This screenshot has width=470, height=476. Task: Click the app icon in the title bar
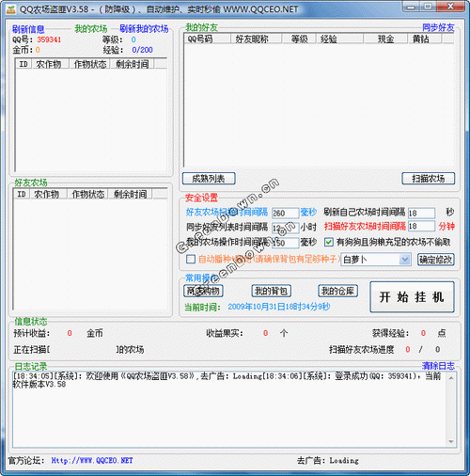click(11, 9)
